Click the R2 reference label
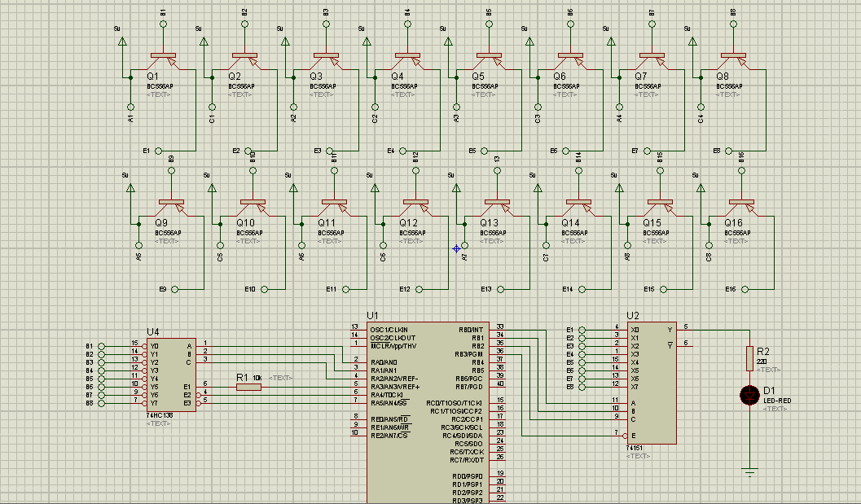 (762, 352)
